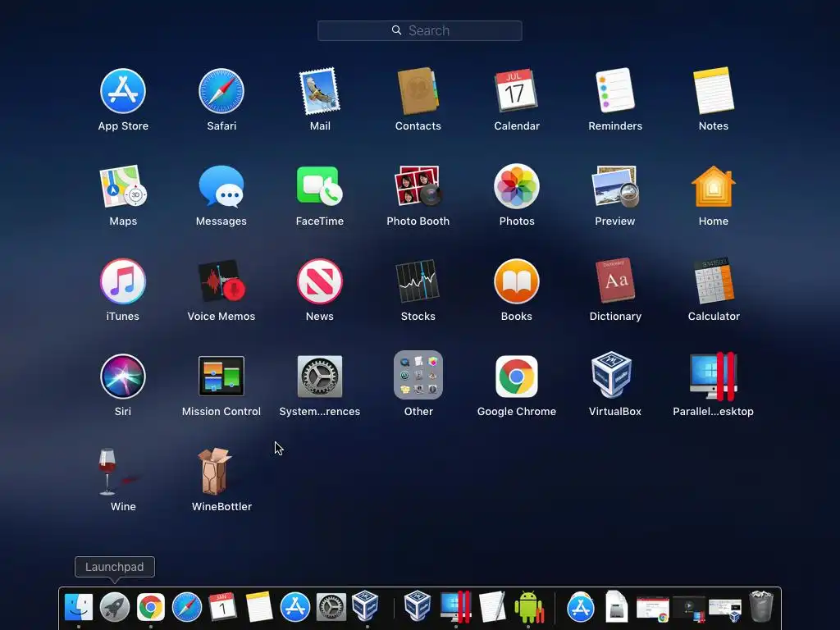
Task: Open System Preferences gear in the Dock
Action: click(331, 608)
